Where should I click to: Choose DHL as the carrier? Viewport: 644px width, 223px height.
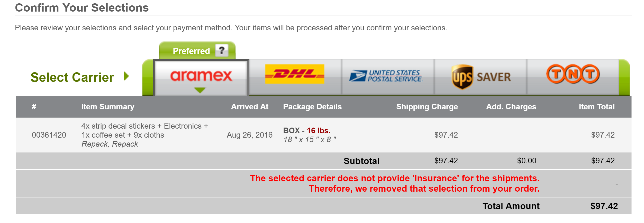tap(295, 74)
